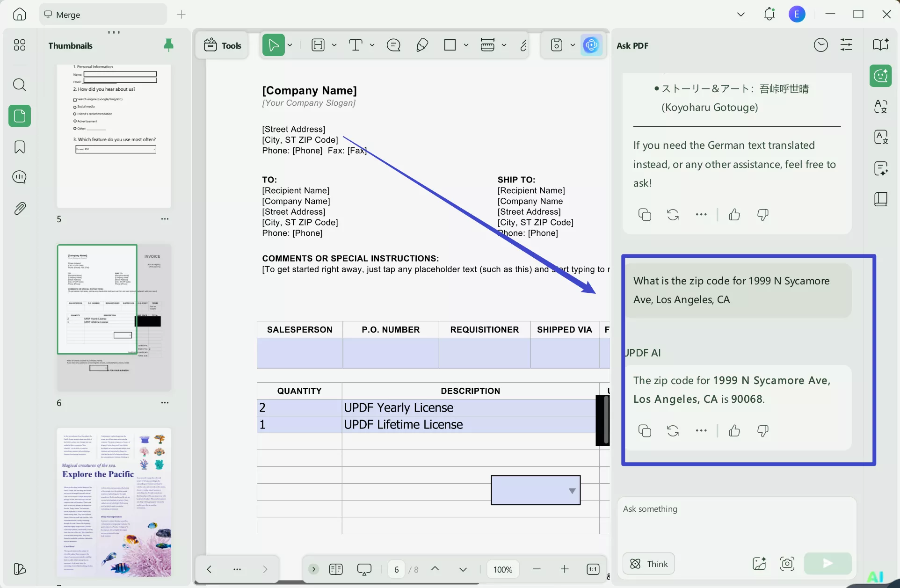Select the 'Search engine' checkbox in thumbnail

[x=75, y=100]
